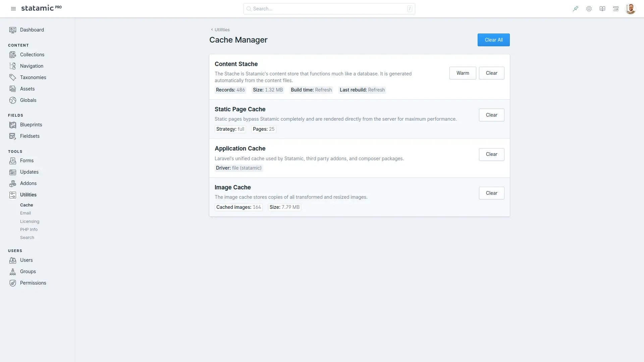Image resolution: width=644 pixels, height=362 pixels.
Task: Expand the Utilities sub-menu
Action: [28, 194]
